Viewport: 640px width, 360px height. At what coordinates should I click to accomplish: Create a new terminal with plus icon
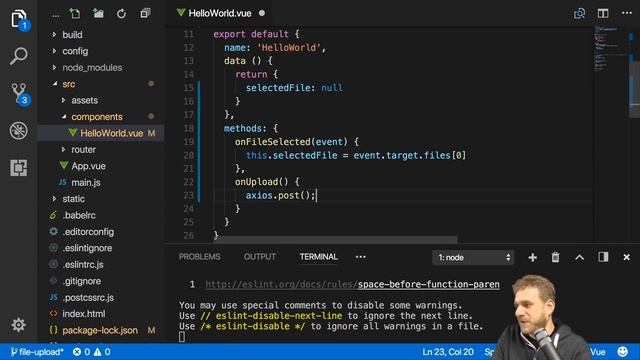(x=532, y=258)
